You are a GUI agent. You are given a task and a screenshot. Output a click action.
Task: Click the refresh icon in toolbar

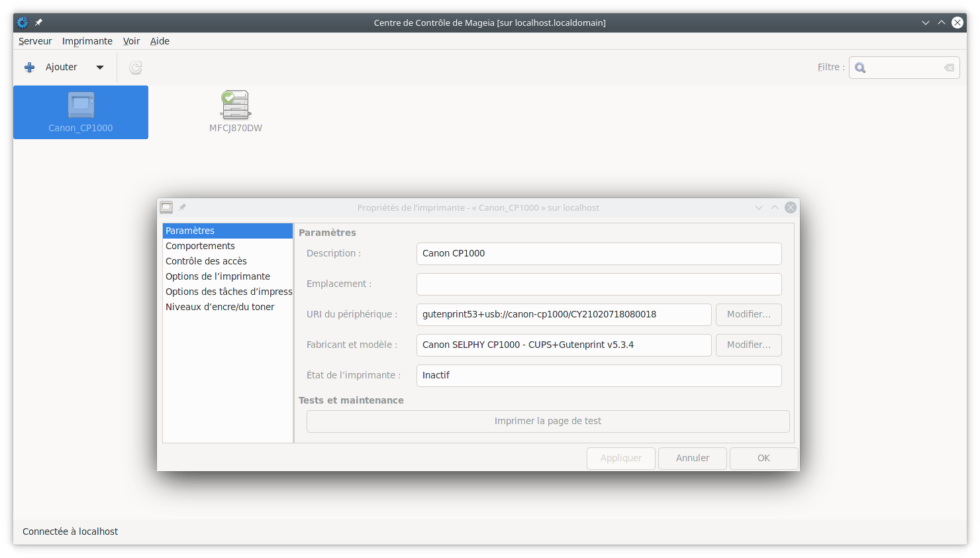[x=136, y=68]
